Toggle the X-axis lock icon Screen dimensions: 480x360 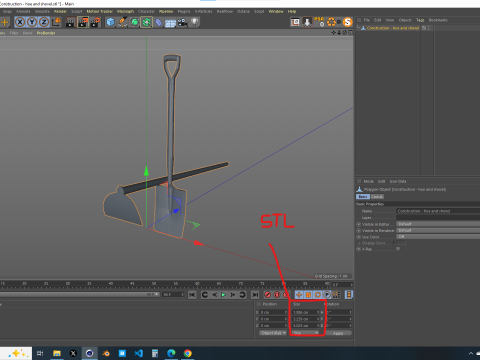20,22
